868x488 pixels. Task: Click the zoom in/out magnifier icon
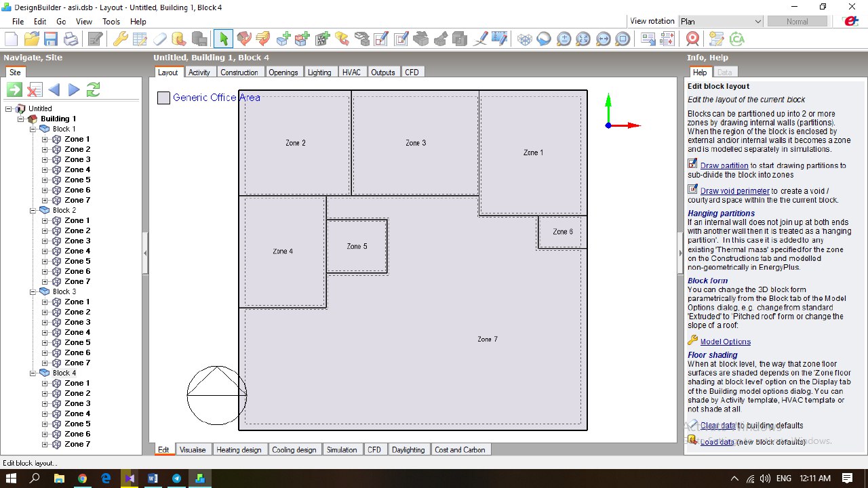pos(564,39)
